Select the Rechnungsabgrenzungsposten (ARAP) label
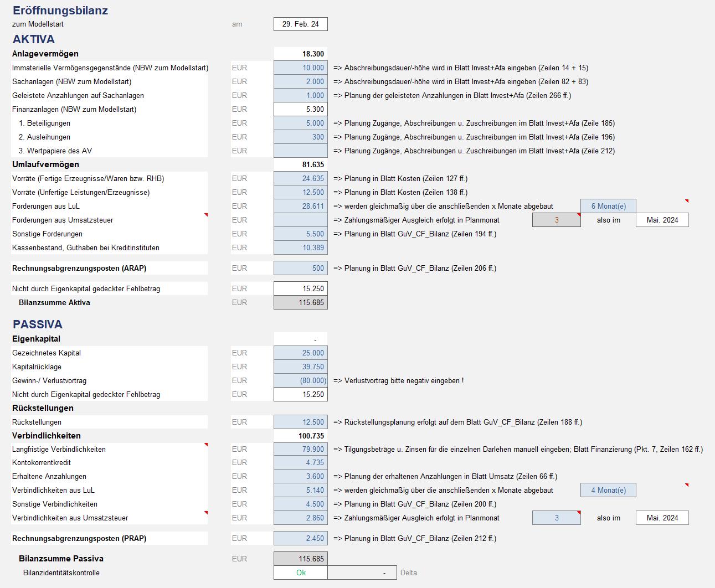Viewport: 715px width, 588px height. (x=79, y=268)
